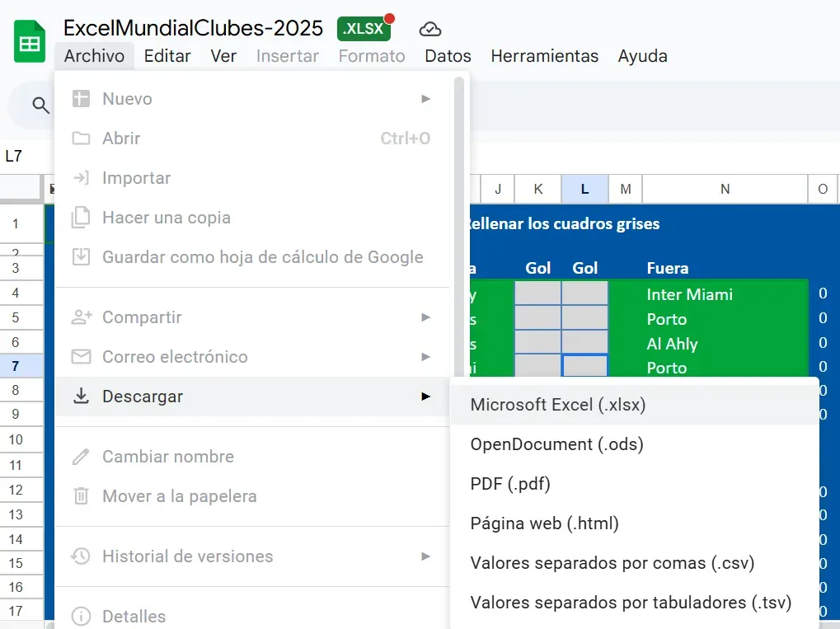This screenshot has width=840, height=629.
Task: Click the Historial de versiones clock icon
Action: 81,556
